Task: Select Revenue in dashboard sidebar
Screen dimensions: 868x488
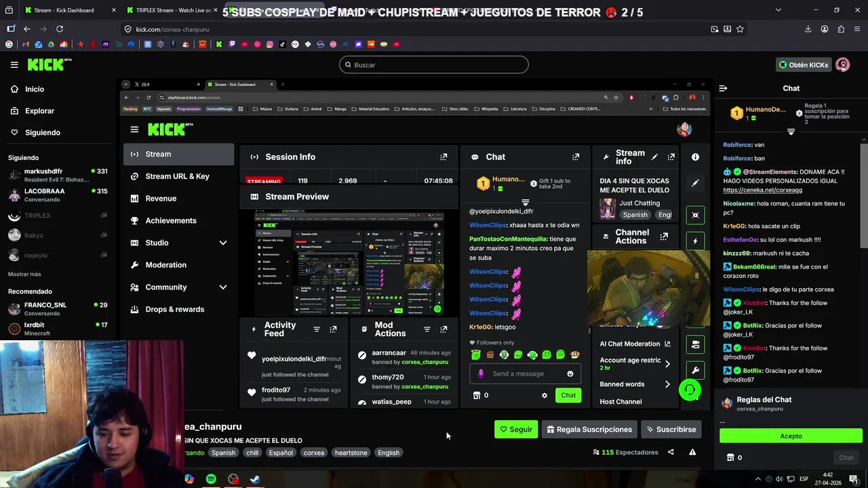Action: tap(179, 199)
